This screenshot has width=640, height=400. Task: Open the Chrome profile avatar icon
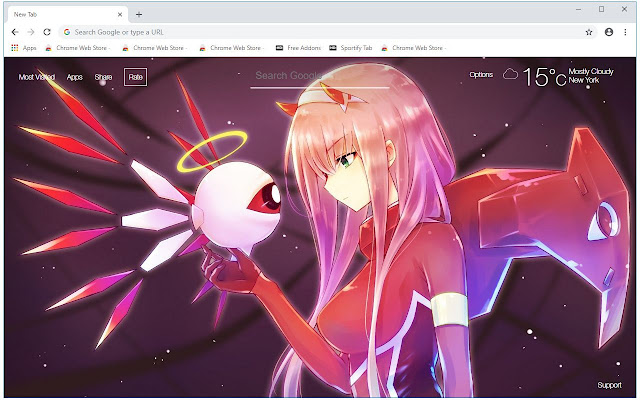[x=609, y=32]
